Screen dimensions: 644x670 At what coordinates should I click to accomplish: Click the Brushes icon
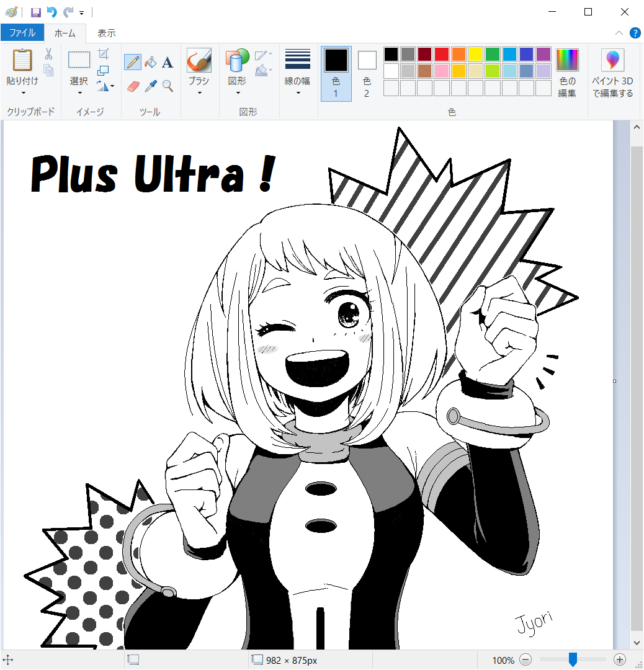coord(199,60)
